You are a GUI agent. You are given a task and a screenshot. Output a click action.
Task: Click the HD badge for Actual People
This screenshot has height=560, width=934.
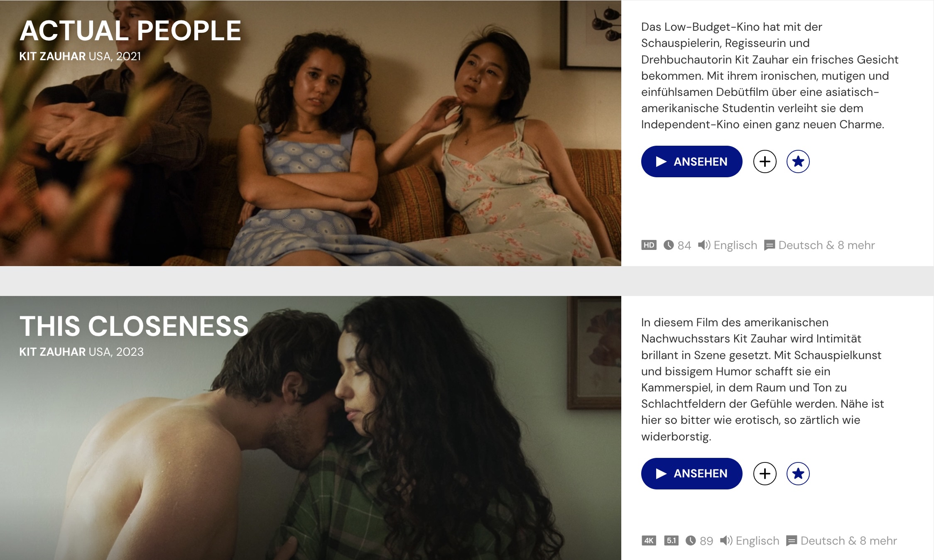pyautogui.click(x=649, y=245)
